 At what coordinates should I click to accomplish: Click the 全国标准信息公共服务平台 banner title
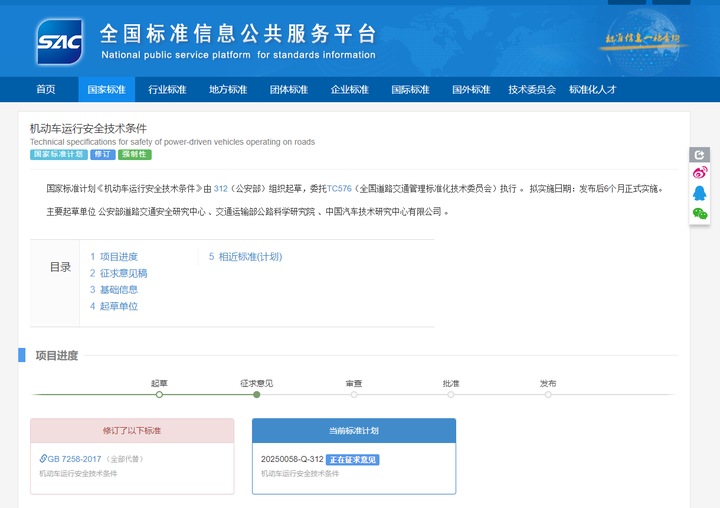[238, 34]
